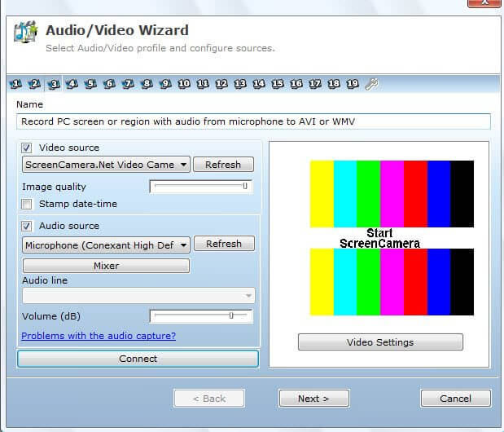
Task: Adjust the Image quality slider
Action: pos(201,186)
